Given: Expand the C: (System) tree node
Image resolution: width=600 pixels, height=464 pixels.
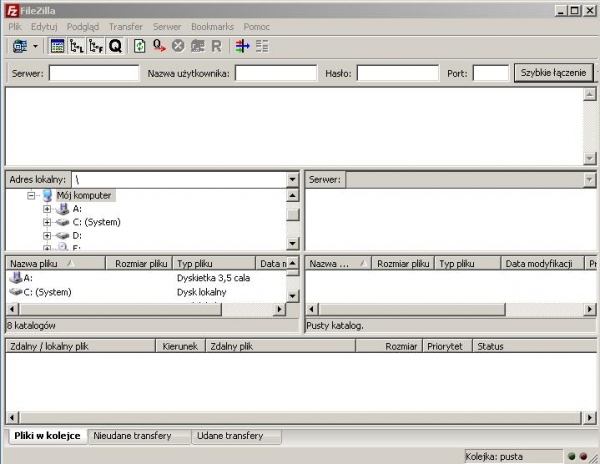Looking at the screenshot, I should (47, 222).
